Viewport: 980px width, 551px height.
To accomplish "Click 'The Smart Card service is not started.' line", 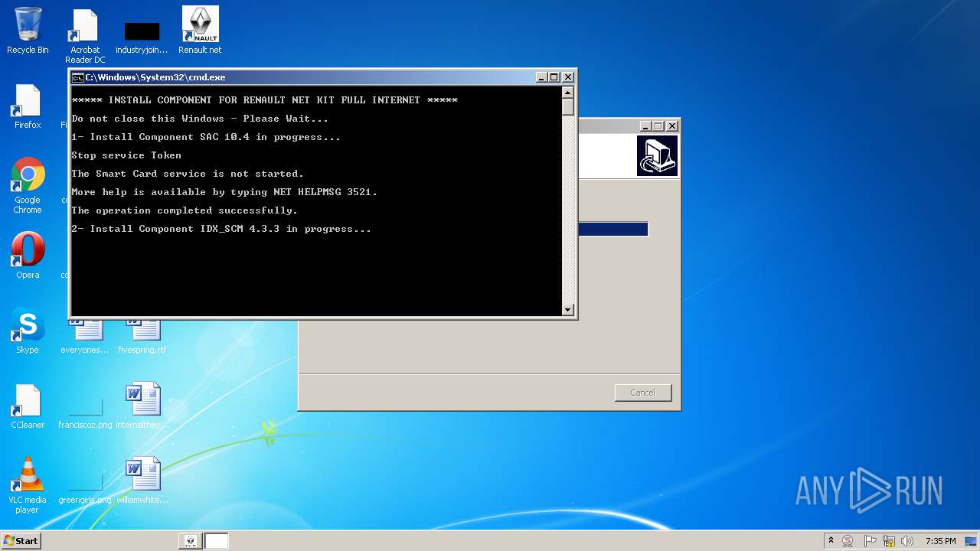I will [x=188, y=174].
